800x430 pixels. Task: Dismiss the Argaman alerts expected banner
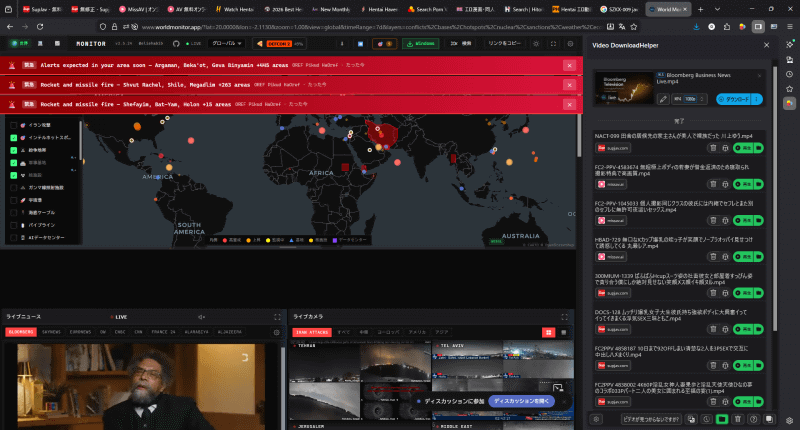pos(569,65)
